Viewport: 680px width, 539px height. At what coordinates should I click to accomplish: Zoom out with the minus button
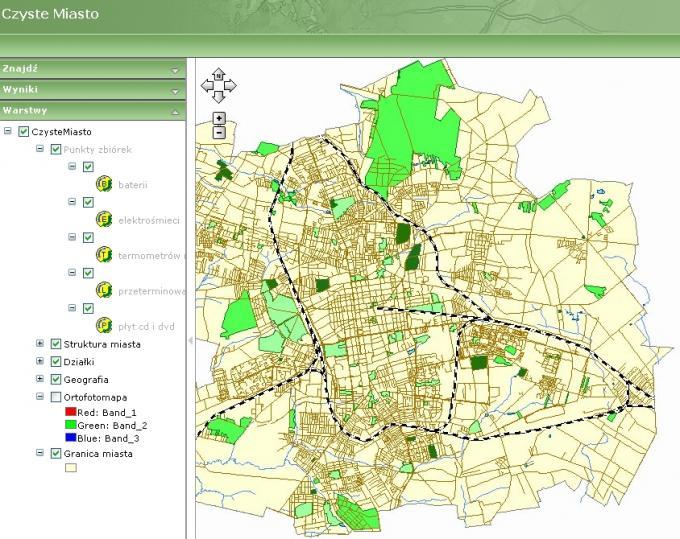pyautogui.click(x=219, y=132)
